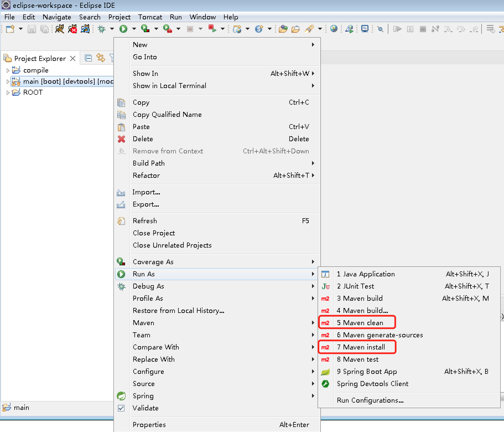Open the Tomcat menu in menu bar
The image size is (504, 432).
tap(150, 17)
